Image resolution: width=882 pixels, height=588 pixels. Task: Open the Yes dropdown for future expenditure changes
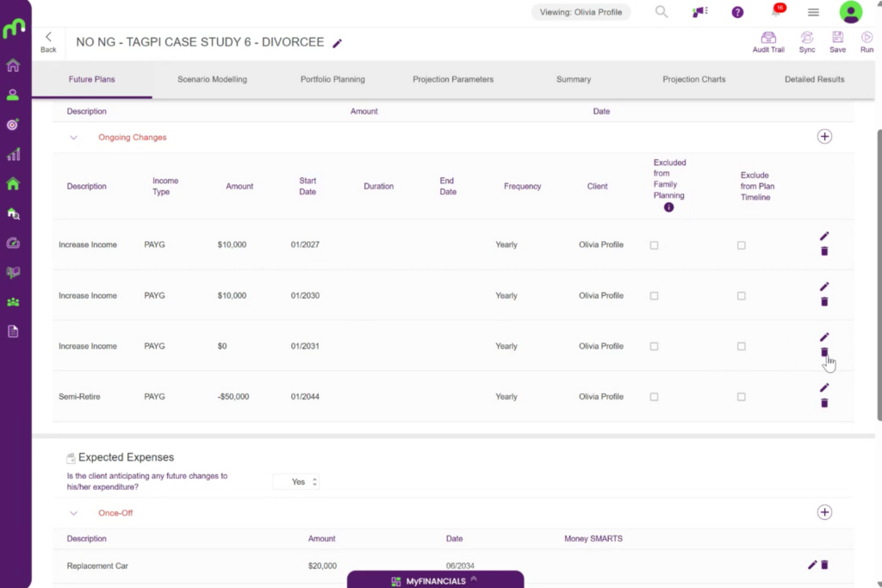click(296, 482)
